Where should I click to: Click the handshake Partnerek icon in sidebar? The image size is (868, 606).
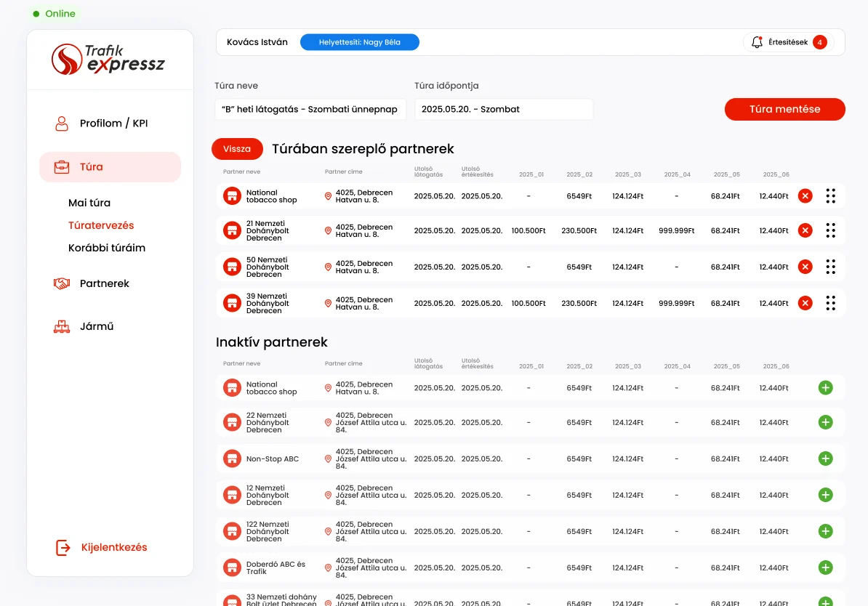tap(62, 283)
